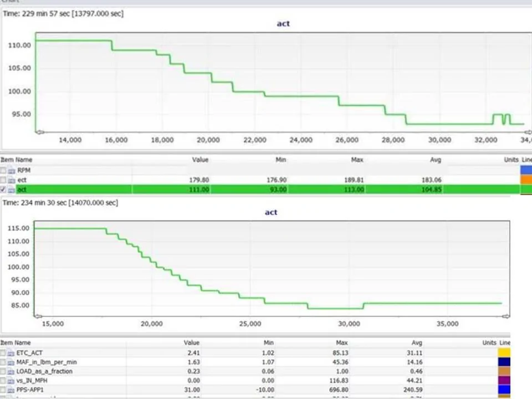
Task: Click the lower chart title act
Action: point(271,212)
